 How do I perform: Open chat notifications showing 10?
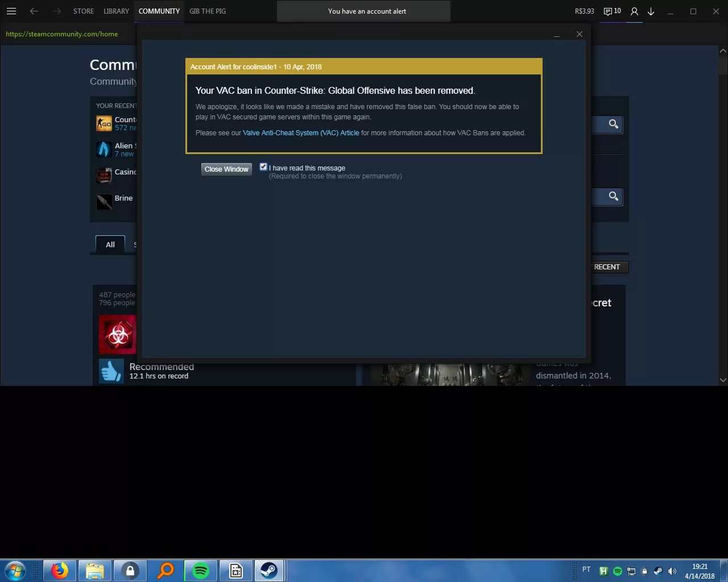point(612,11)
